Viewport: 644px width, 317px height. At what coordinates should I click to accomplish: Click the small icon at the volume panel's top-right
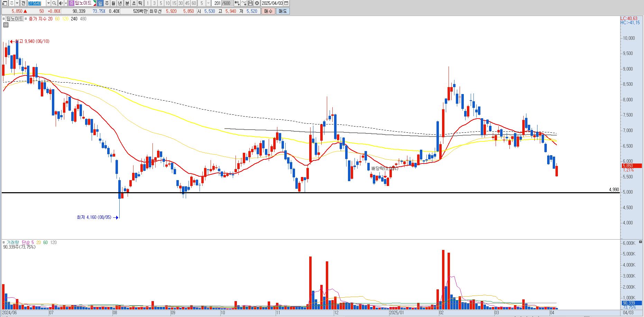point(641,242)
